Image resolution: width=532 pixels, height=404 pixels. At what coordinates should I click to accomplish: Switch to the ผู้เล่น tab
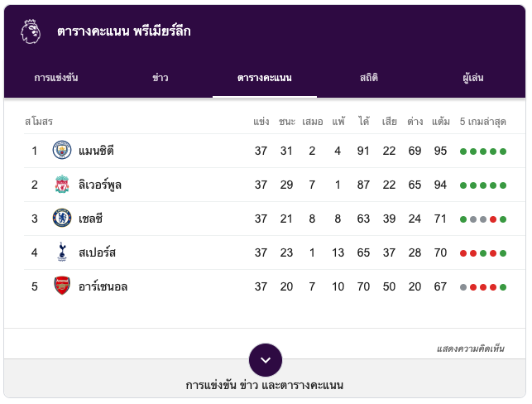473,78
